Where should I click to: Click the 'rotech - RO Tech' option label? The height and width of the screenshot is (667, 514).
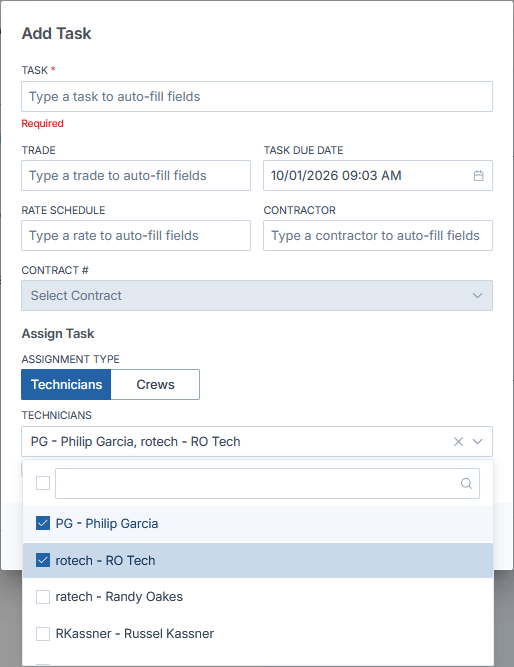[x=106, y=560]
